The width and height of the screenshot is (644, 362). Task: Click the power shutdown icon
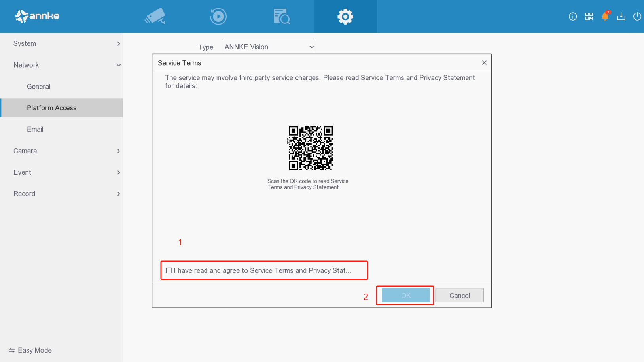pyautogui.click(x=637, y=16)
